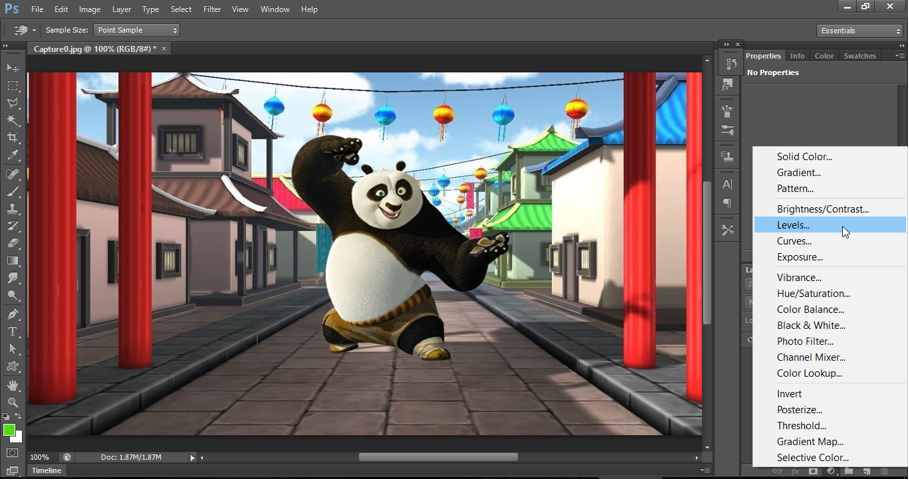The image size is (909, 480).
Task: Open the Clone Source panel icon
Action: point(728,157)
